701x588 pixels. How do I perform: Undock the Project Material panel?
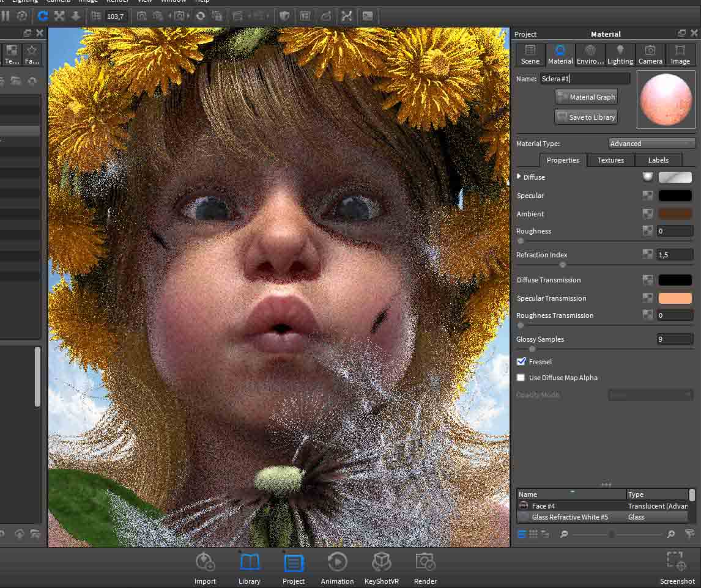681,33
